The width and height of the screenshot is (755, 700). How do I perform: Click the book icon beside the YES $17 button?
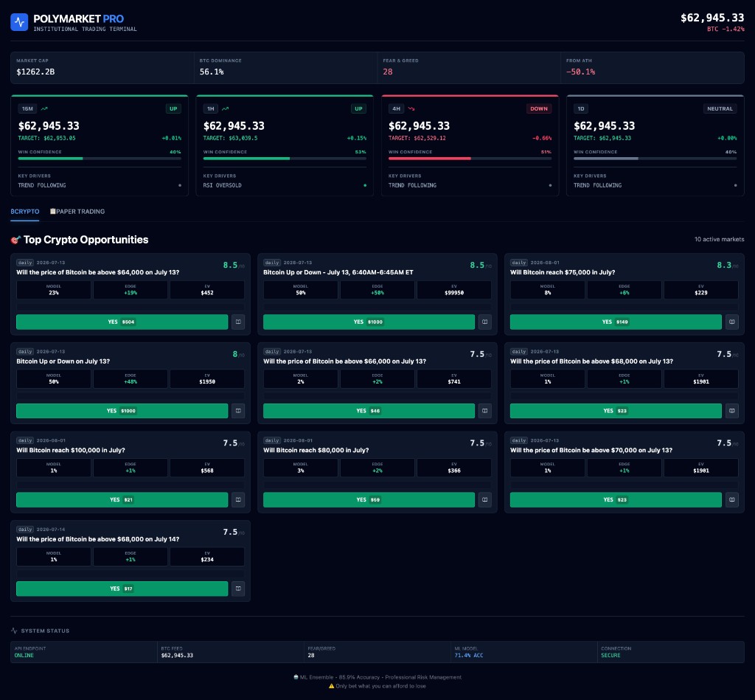click(x=238, y=589)
